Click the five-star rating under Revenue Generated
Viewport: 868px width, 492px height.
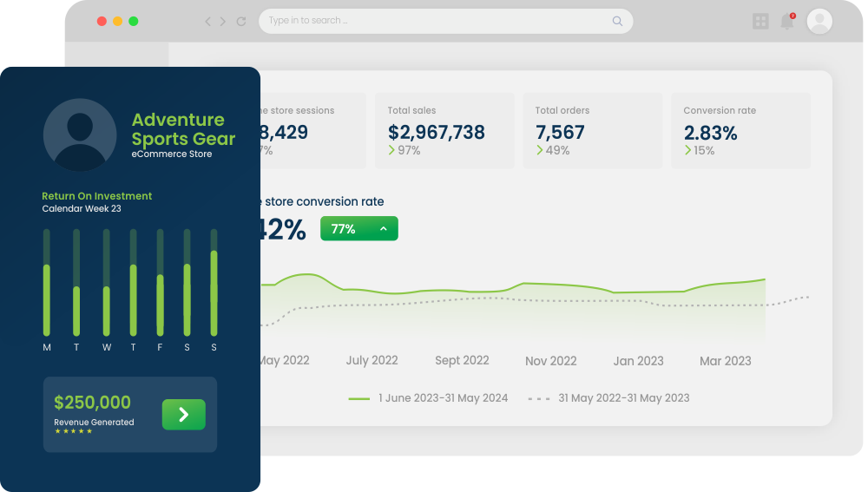pyautogui.click(x=73, y=431)
